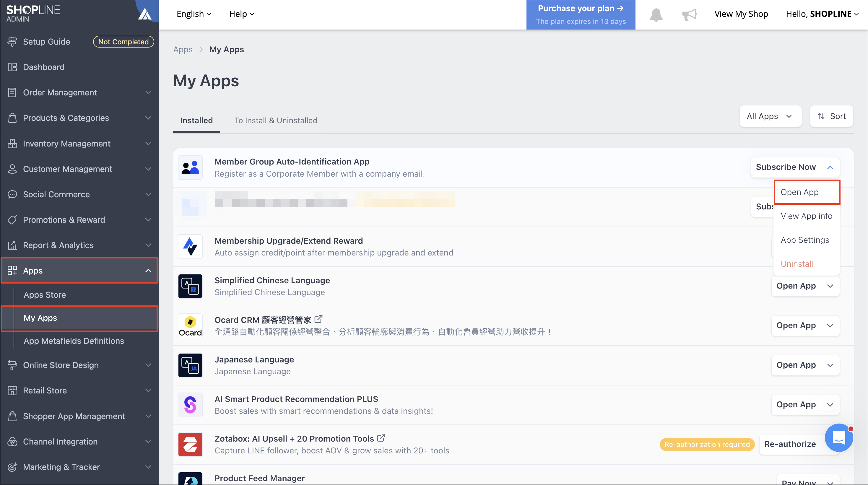Image resolution: width=868 pixels, height=485 pixels.
Task: Open the live chat support bubble
Action: (839, 437)
